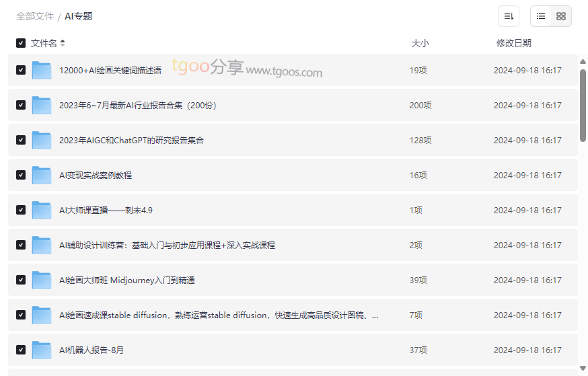Deselect the AI绘画大师班 Midjourney入门到精通 checkbox

tap(21, 280)
